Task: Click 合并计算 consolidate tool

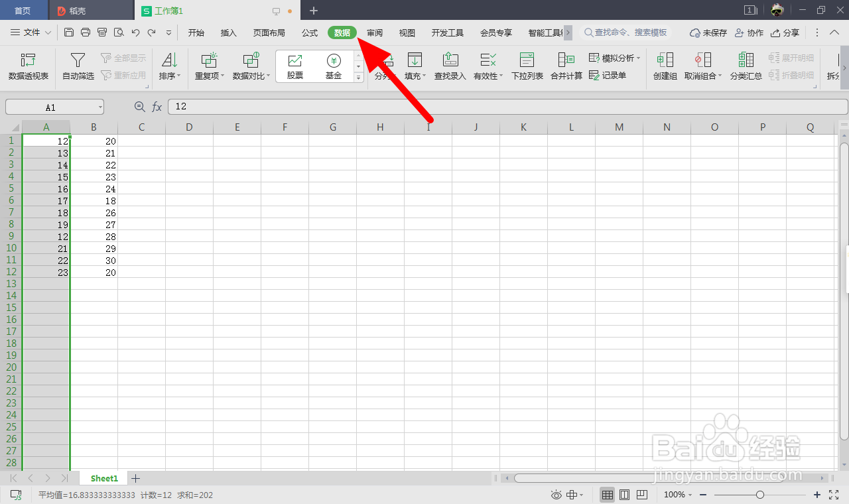Action: 566,66
